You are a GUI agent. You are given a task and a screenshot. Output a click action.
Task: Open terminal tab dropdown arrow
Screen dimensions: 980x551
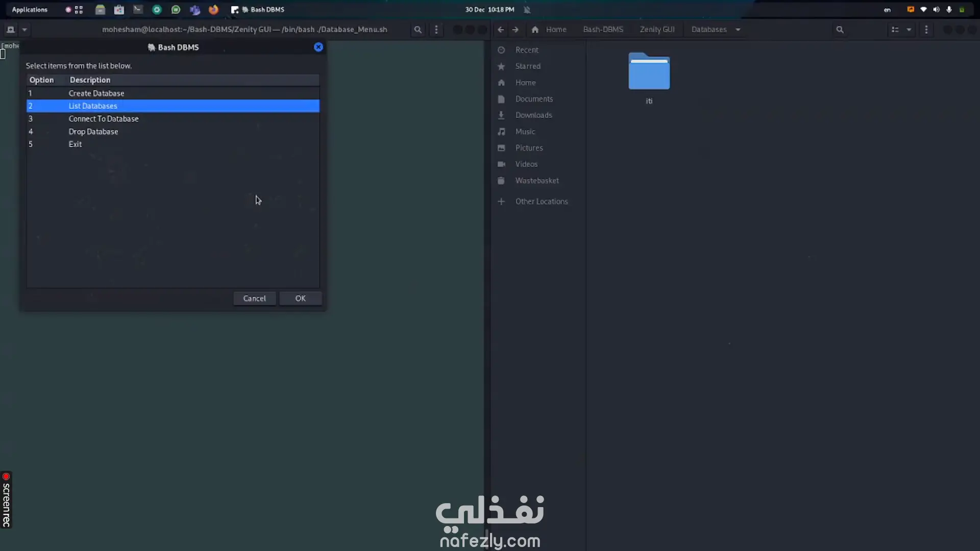pos(24,30)
